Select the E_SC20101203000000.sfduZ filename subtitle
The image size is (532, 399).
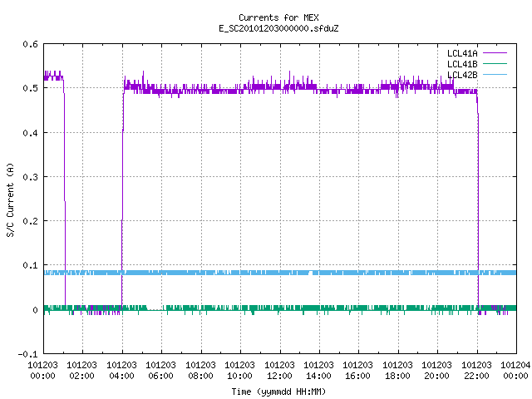tap(278, 28)
